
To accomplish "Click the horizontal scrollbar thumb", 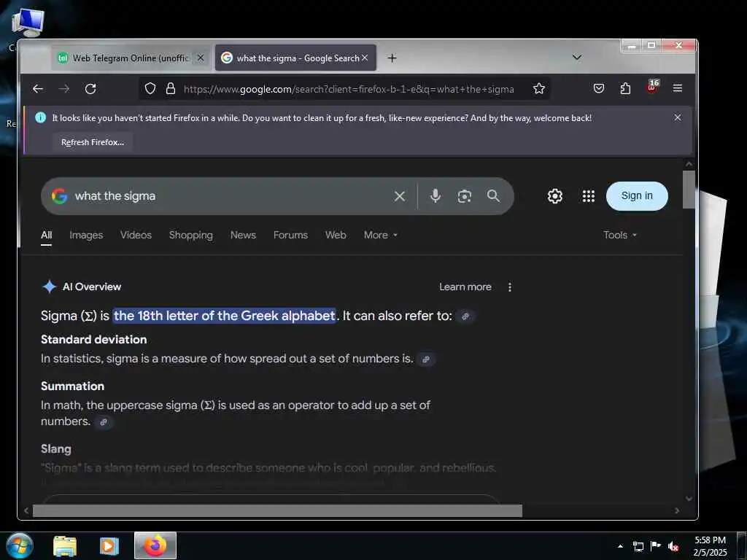I will click(x=277, y=511).
